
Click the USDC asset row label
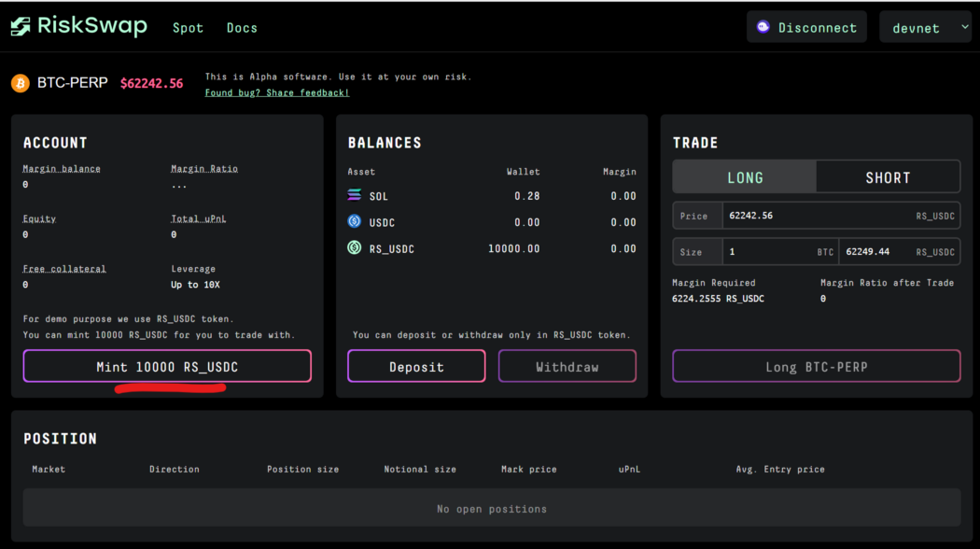click(x=382, y=222)
